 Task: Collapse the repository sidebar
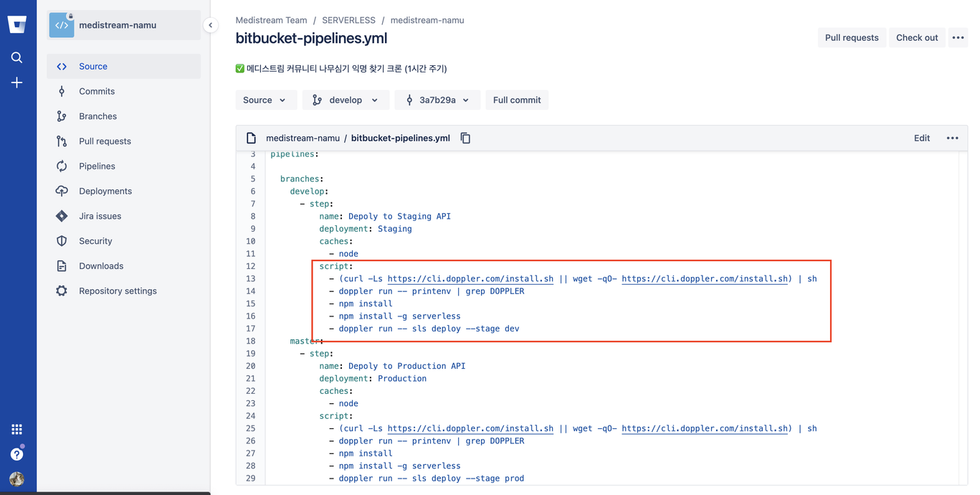click(210, 25)
